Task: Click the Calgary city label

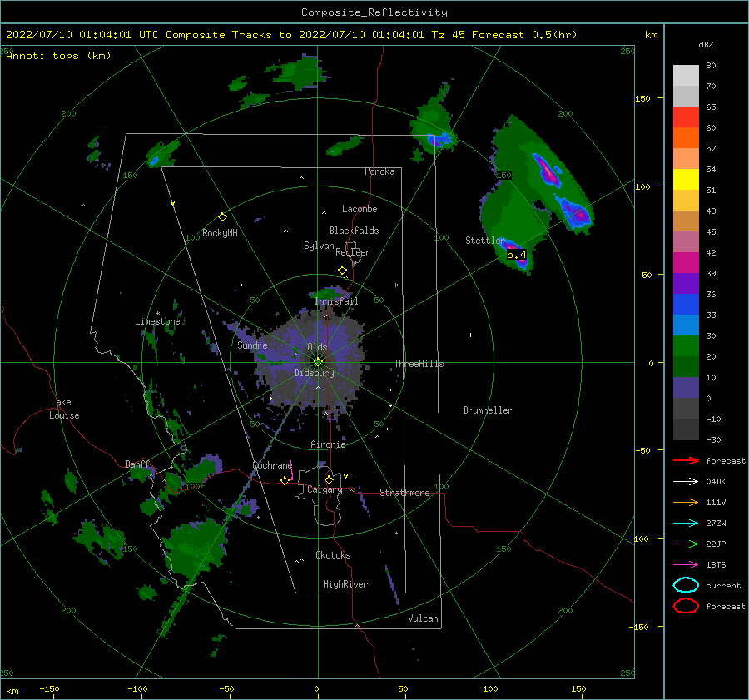Action: 325,489
